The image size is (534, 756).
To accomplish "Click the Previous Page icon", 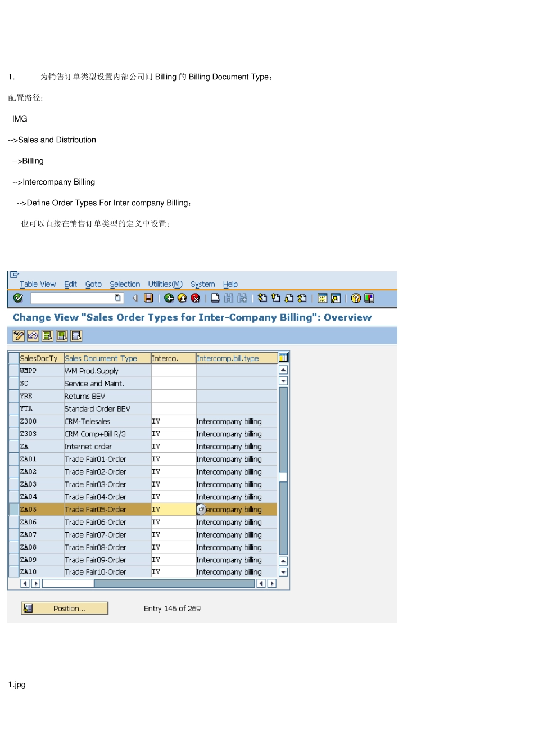I will pos(276,298).
